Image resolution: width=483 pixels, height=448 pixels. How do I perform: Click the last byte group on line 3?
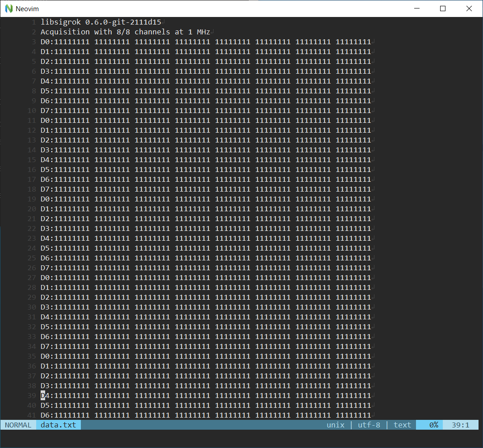click(x=353, y=42)
